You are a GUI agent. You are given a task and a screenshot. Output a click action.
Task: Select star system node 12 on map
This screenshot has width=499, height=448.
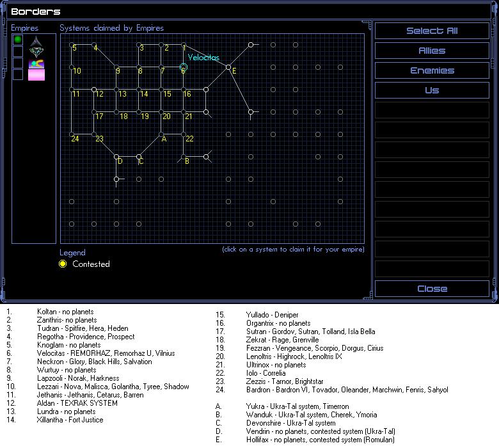click(x=94, y=90)
